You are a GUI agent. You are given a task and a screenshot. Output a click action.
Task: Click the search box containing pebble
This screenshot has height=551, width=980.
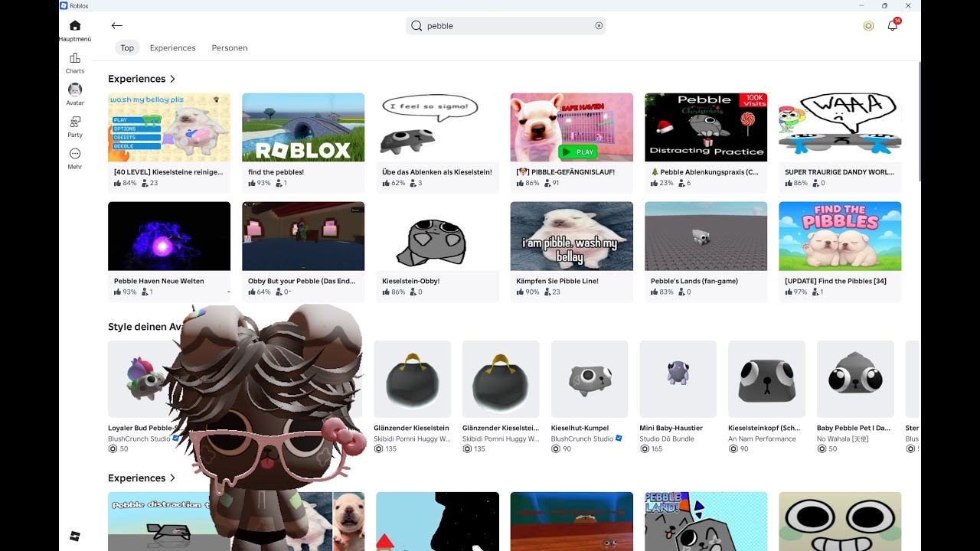click(x=506, y=25)
